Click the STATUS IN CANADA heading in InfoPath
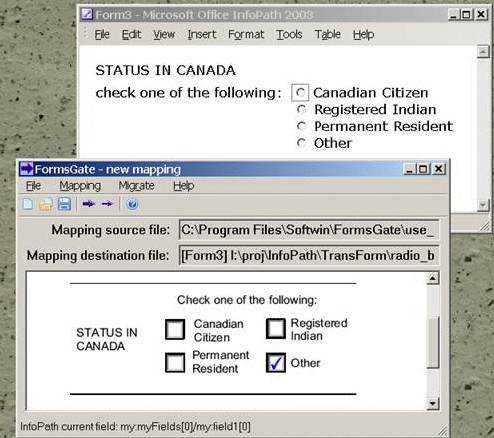 click(165, 70)
